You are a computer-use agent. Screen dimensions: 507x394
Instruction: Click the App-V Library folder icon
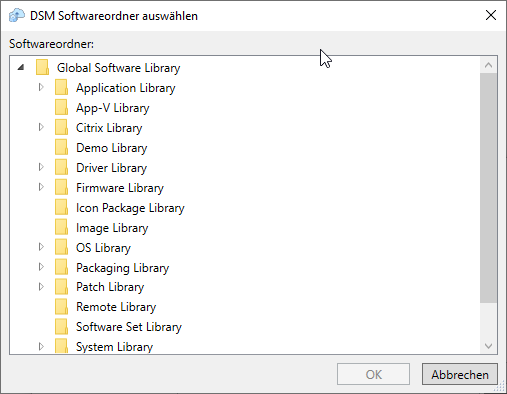coord(62,107)
